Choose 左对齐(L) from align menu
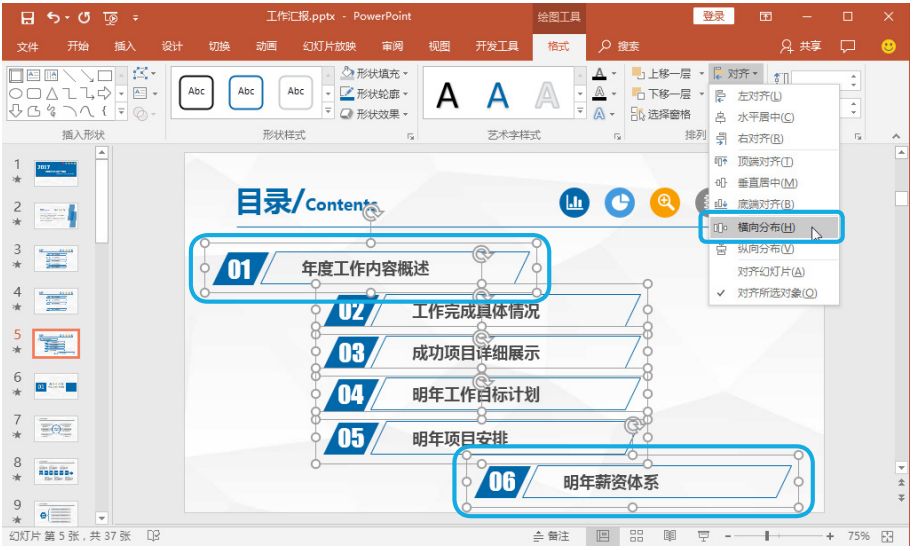 coord(774,96)
